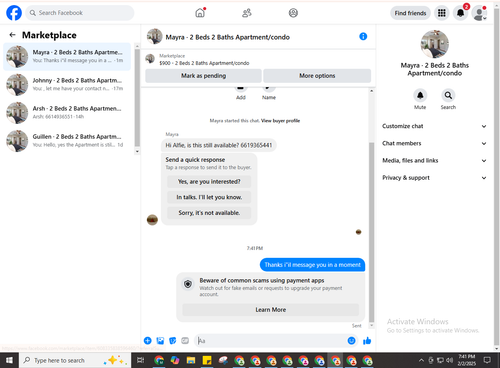
Task: Open the More options button
Action: point(317,76)
